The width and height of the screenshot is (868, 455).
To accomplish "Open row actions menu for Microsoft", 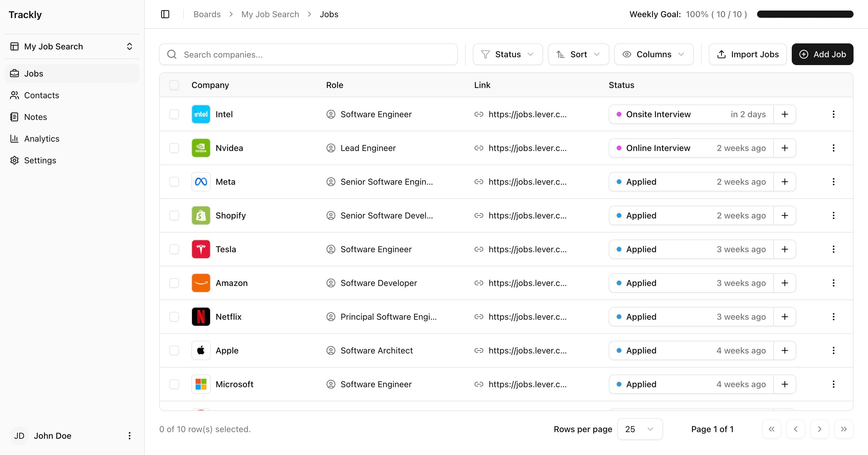I will point(833,384).
